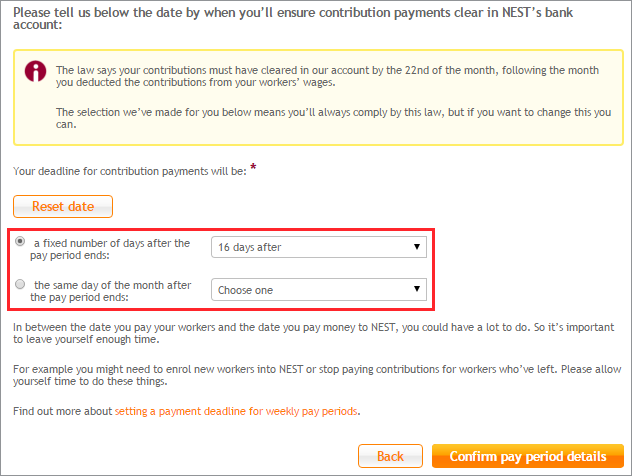Click the yellow box text about the 22nd

tap(327, 76)
